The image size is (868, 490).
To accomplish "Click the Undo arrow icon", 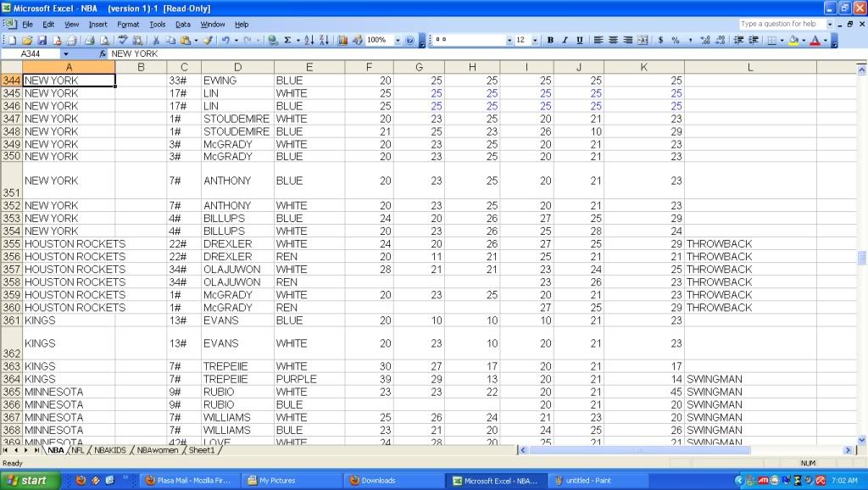I will 225,41.
